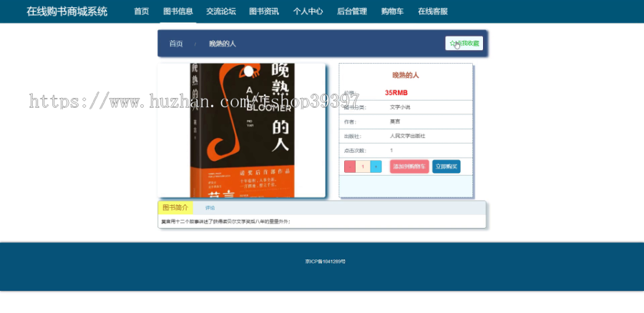The width and height of the screenshot is (644, 313).
Task: Click the 文学小说 category value
Action: click(x=399, y=107)
